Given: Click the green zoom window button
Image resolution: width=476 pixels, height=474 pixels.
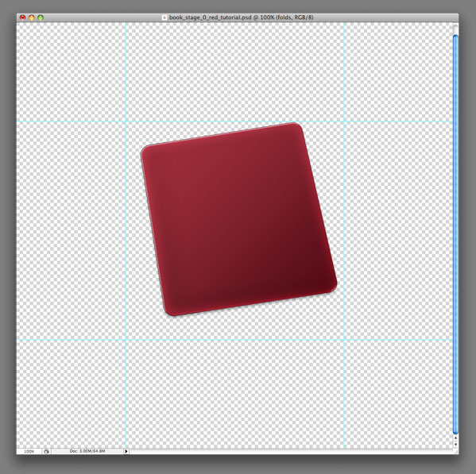Looking at the screenshot, I should (41, 17).
